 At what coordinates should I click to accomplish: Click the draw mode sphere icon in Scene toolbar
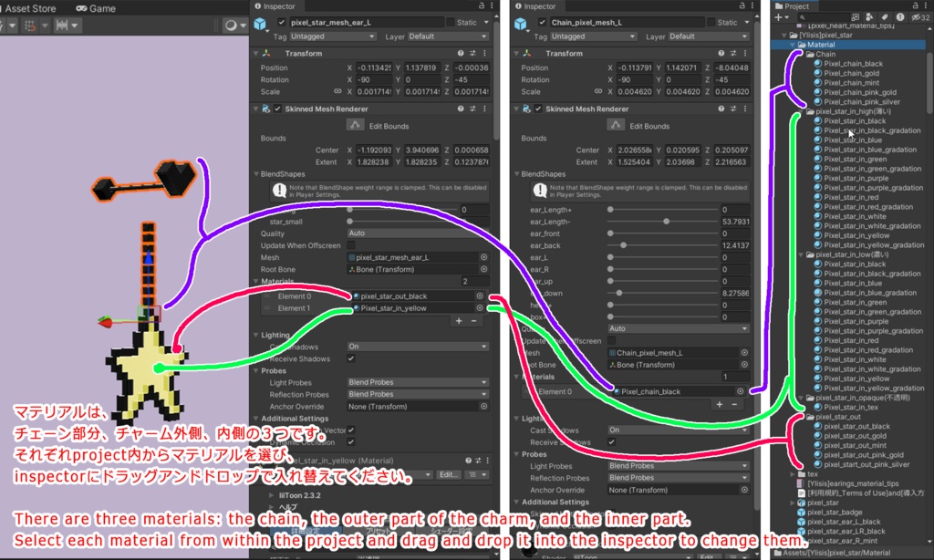tap(231, 26)
